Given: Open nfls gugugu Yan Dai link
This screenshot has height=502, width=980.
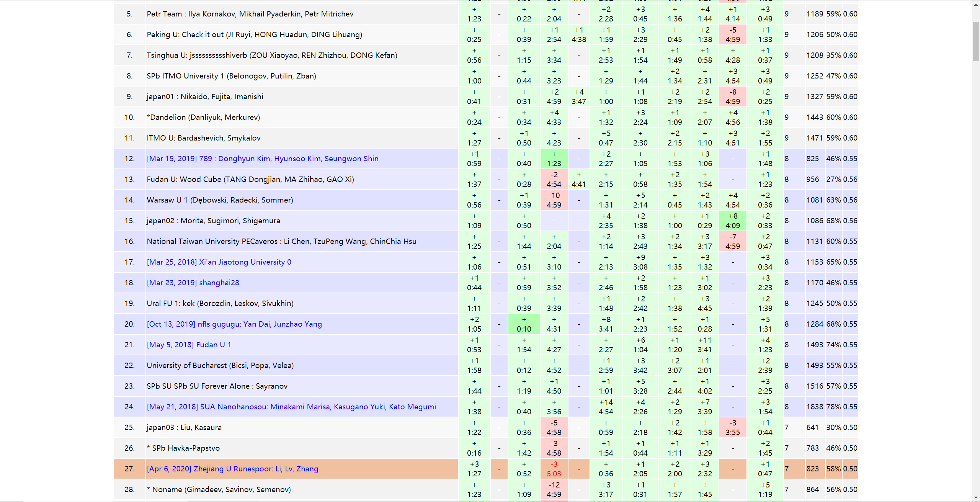Looking at the screenshot, I should pos(234,324).
